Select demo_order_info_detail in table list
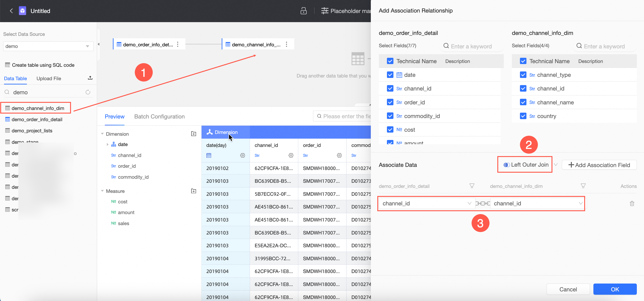The image size is (644, 301). [x=37, y=120]
